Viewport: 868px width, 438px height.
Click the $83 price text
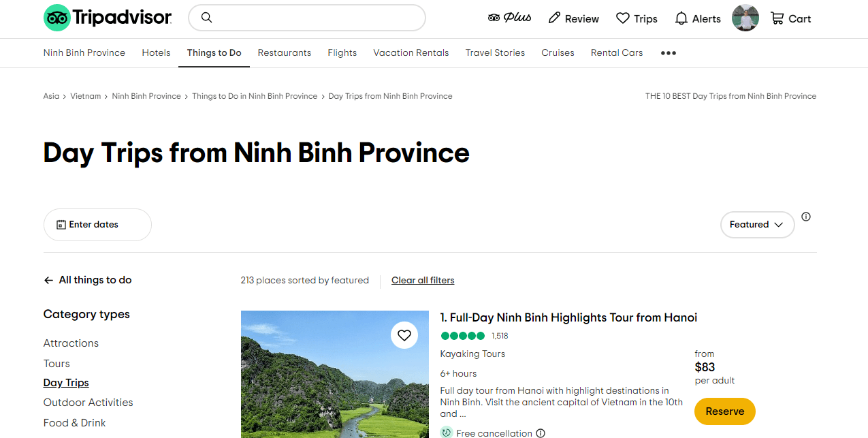[705, 367]
